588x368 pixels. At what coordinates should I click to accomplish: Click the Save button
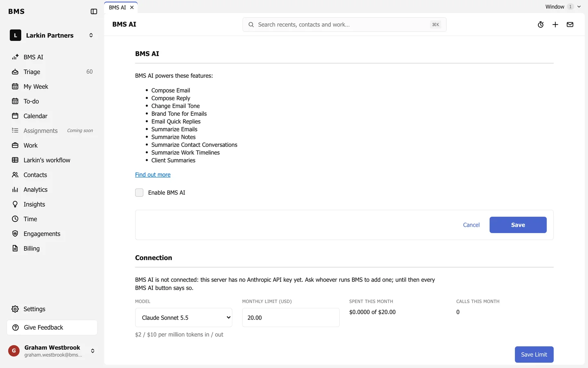518,225
